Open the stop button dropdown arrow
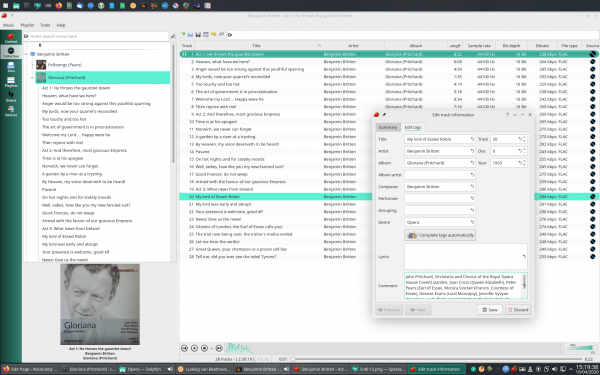 (211, 348)
